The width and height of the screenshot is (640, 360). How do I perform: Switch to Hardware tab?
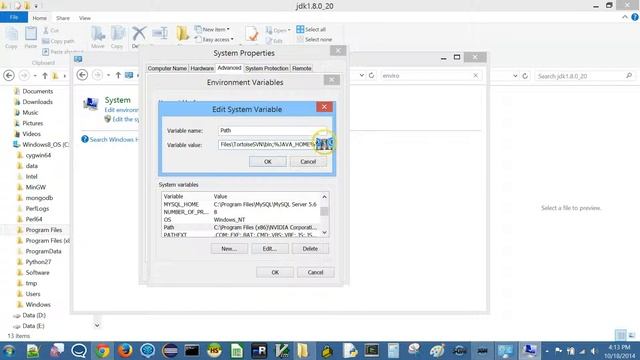pos(202,68)
